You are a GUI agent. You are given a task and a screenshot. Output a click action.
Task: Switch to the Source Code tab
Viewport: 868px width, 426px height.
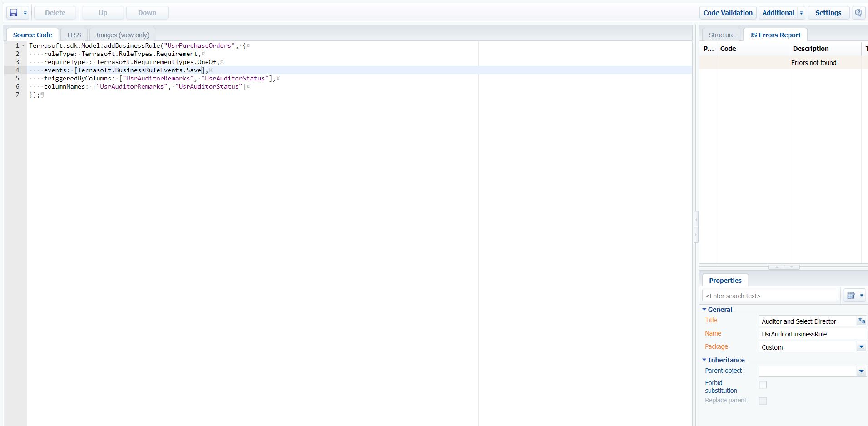click(x=33, y=35)
